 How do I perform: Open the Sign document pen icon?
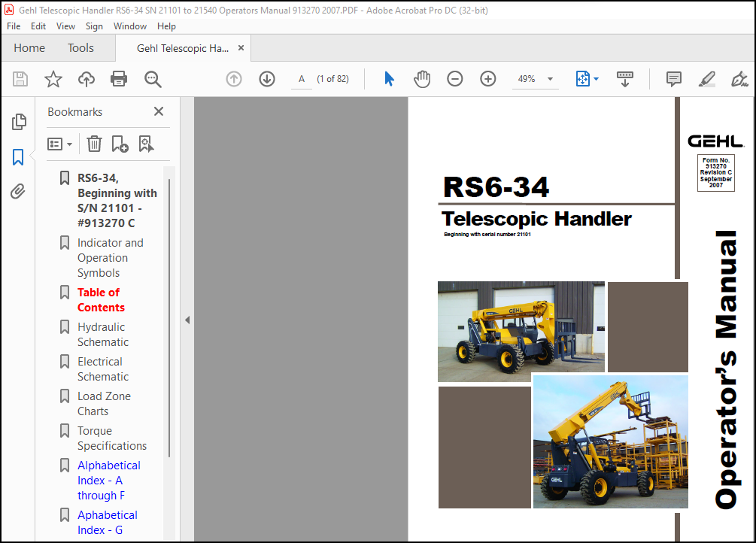(739, 79)
